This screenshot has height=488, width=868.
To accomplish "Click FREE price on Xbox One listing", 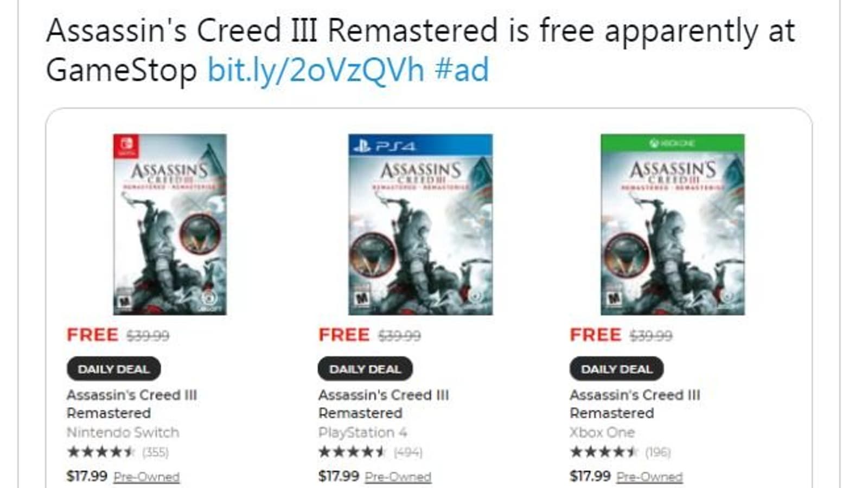I will (x=595, y=335).
